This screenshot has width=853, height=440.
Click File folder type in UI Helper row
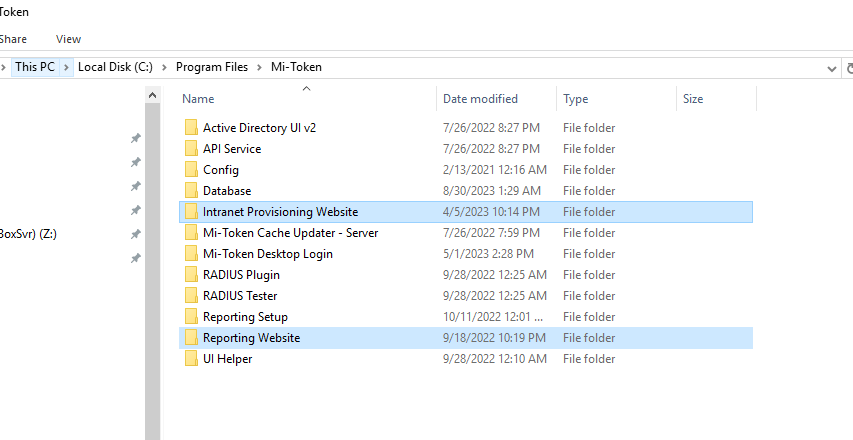pos(589,359)
